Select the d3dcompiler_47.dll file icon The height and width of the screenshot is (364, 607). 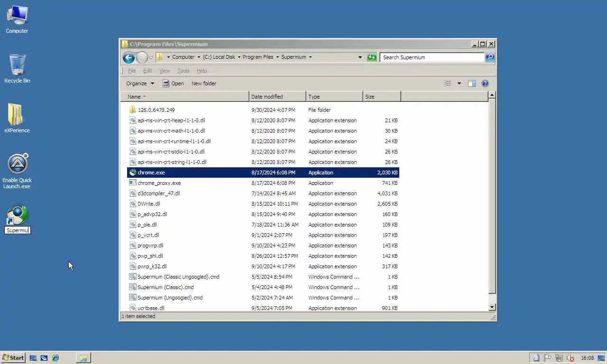[132, 193]
